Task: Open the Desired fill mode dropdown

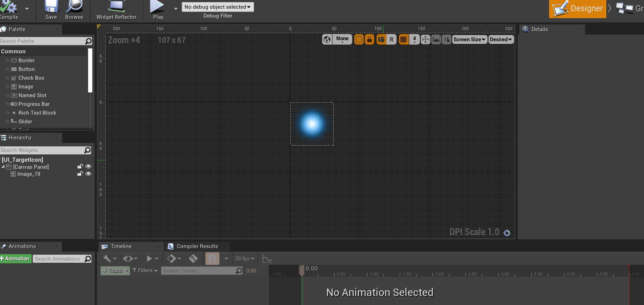Action: click(501, 39)
